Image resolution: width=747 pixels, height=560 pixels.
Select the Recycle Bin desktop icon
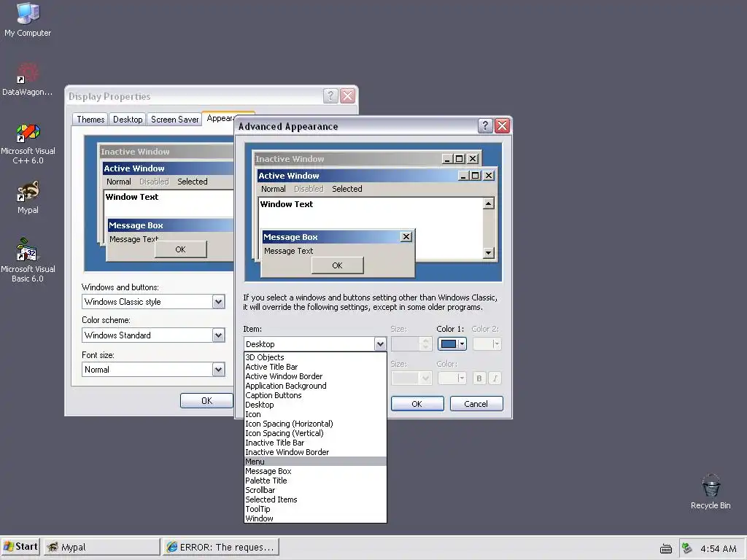pos(711,491)
